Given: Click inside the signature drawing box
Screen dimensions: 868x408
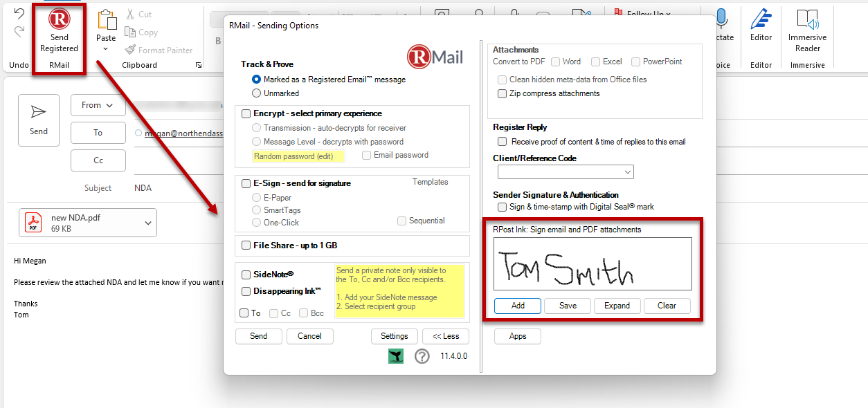Looking at the screenshot, I should (x=593, y=263).
